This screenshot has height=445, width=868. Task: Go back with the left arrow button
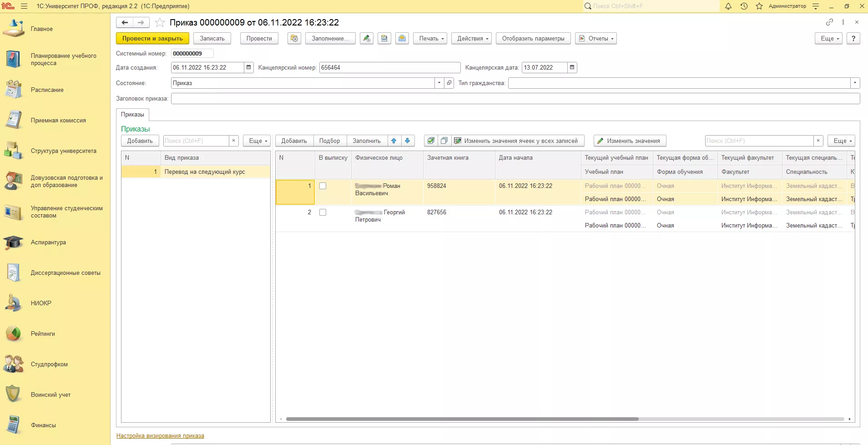(125, 22)
